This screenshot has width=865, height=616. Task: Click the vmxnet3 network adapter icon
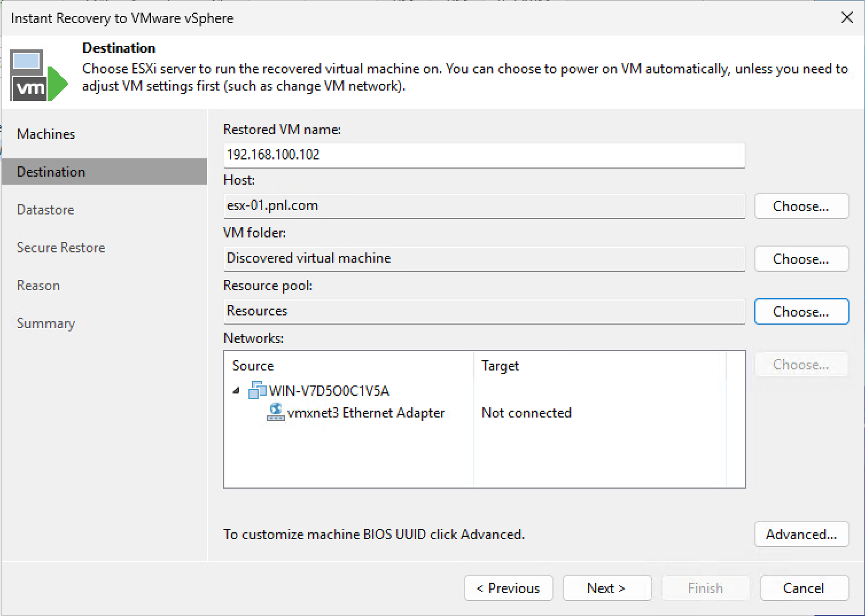point(276,412)
